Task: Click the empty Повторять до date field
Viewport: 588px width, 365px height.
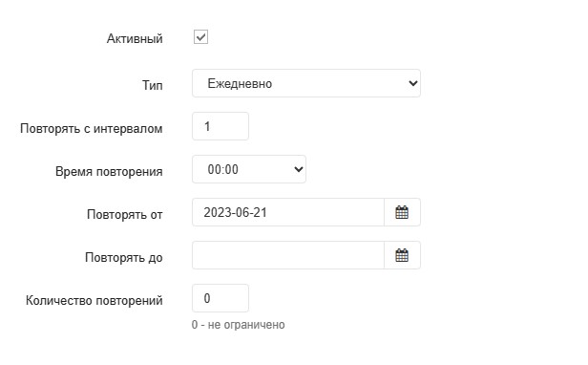Action: (288, 255)
